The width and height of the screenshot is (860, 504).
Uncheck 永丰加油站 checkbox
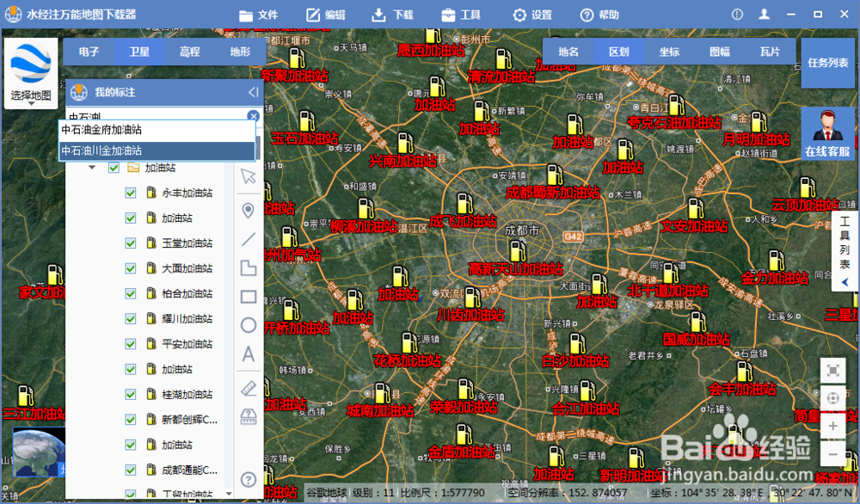point(131,193)
